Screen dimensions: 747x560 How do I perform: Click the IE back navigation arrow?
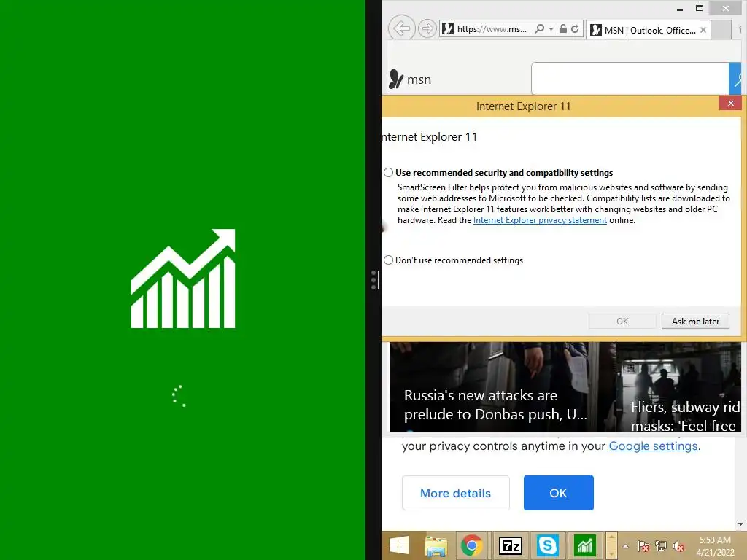(402, 28)
